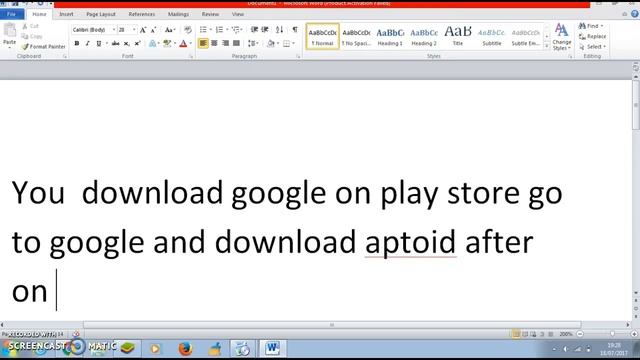Click the Paste button in Clipboard
The width and height of the screenshot is (640, 360).
pos(9,35)
